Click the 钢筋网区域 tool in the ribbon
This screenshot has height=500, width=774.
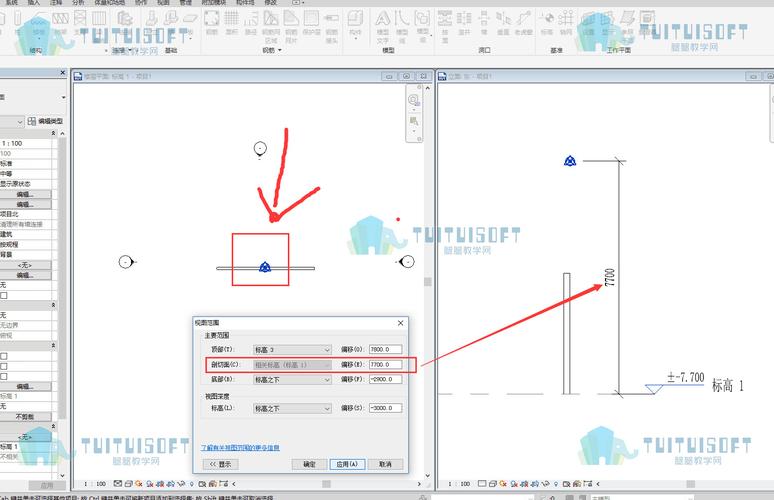pos(271,27)
